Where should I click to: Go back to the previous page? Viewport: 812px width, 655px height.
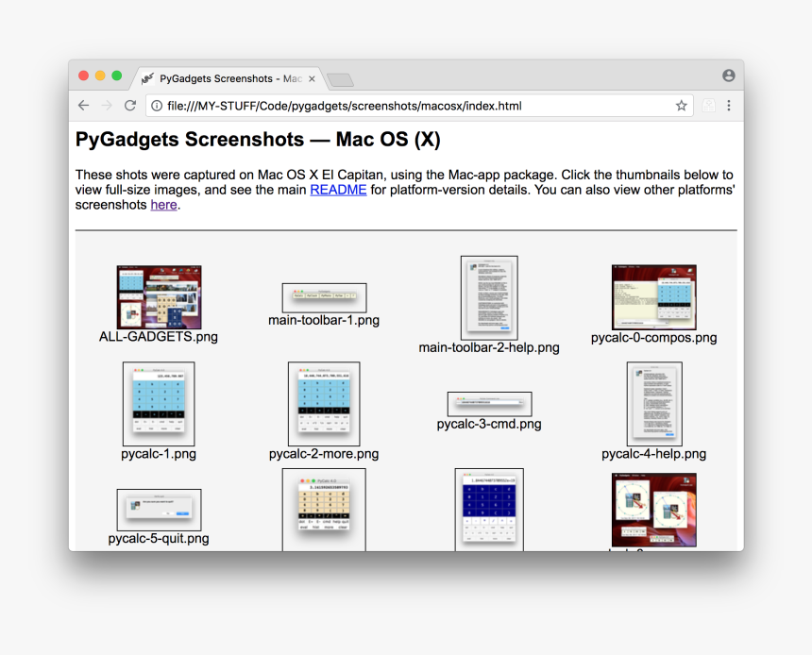tap(83, 106)
